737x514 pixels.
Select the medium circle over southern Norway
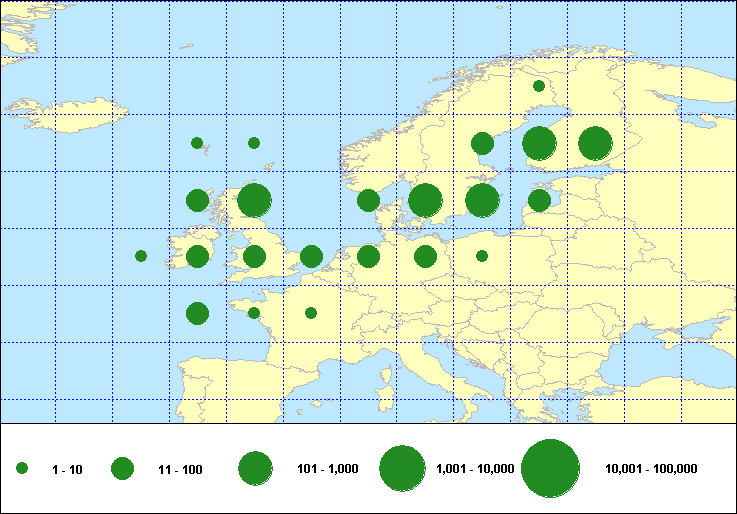(x=368, y=200)
